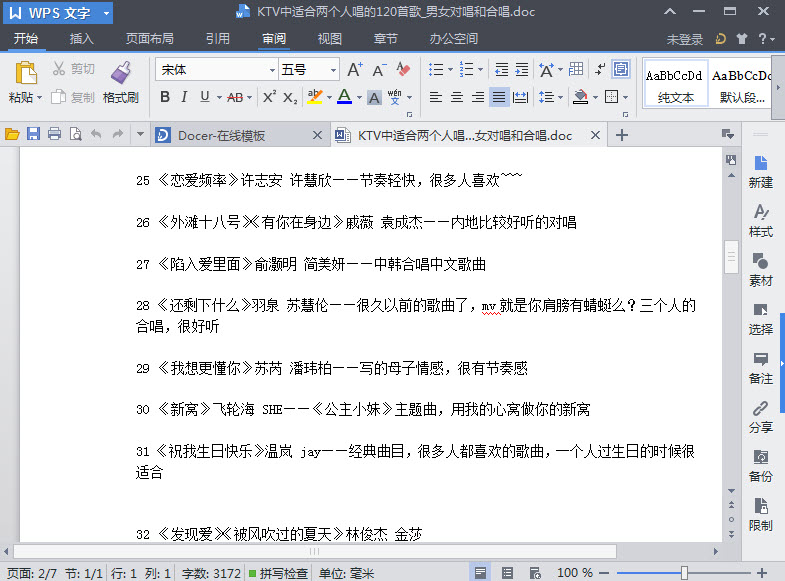Screen dimensions: 785x581
Task: Click 未登录 login link
Action: pos(684,39)
